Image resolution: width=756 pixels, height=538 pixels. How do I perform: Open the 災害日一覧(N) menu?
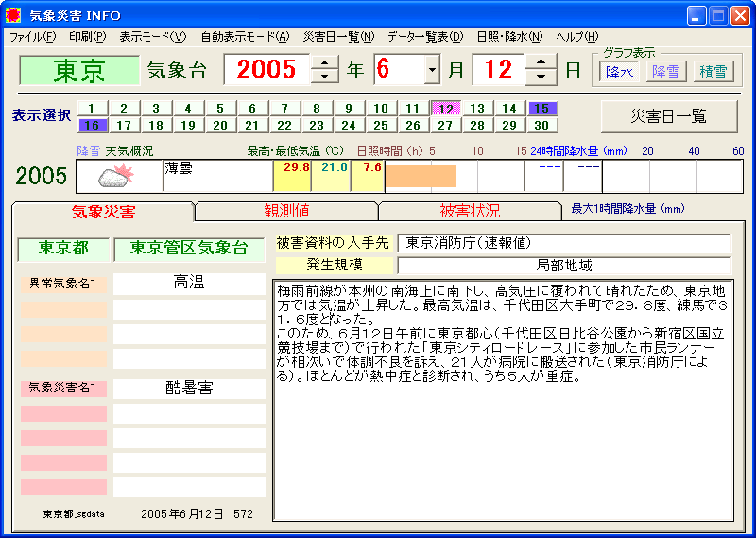[x=338, y=37]
